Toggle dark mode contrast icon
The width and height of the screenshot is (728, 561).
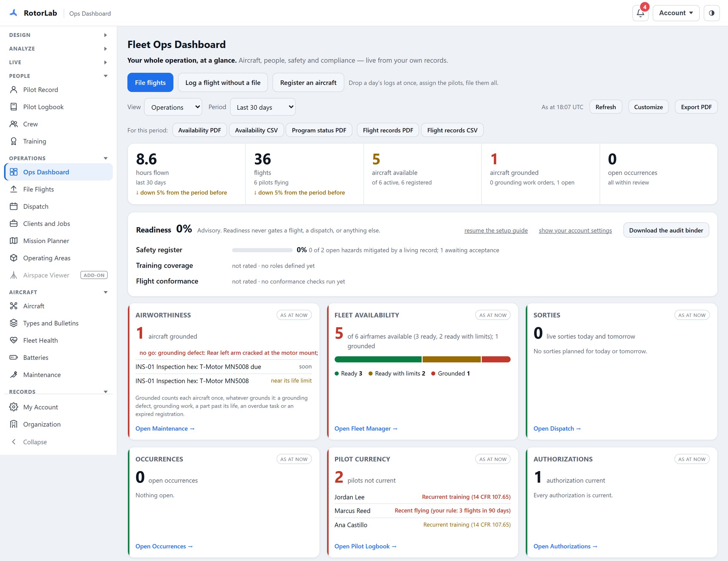pos(711,13)
